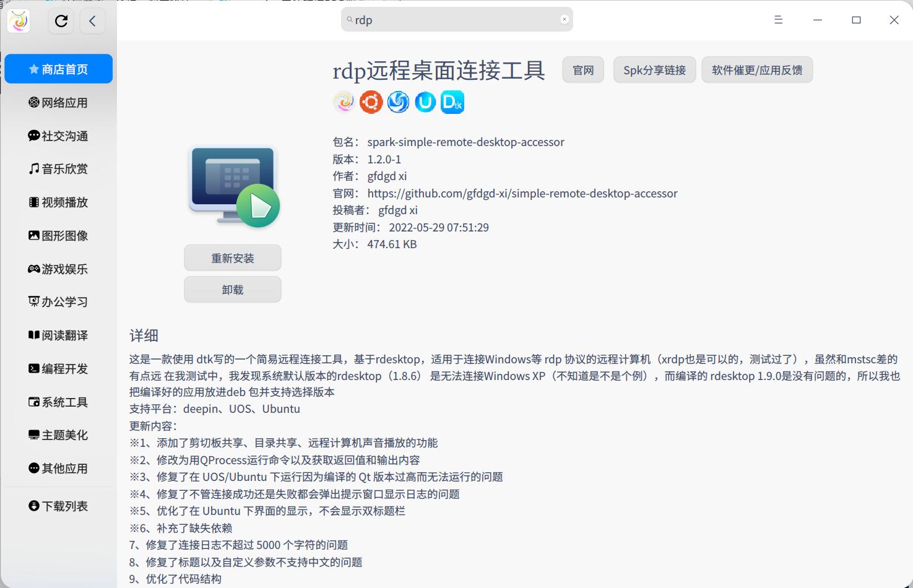Click the back navigation arrow icon
The width and height of the screenshot is (913, 588).
(x=92, y=20)
